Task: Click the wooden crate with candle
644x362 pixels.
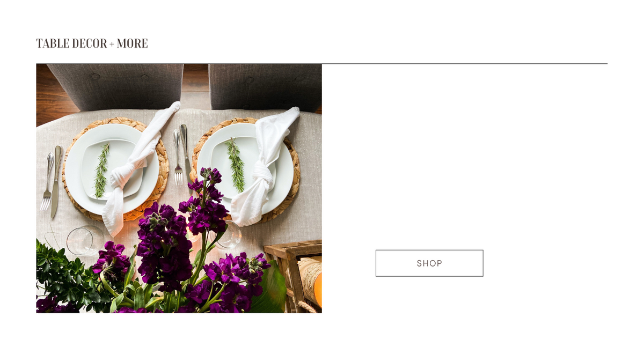Action: 293,276
